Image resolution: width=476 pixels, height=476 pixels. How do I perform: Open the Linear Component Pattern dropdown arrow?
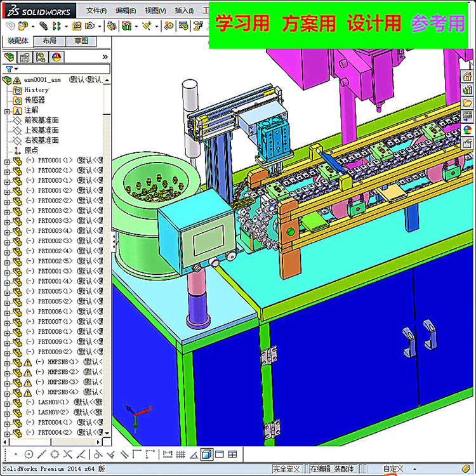click(66, 27)
